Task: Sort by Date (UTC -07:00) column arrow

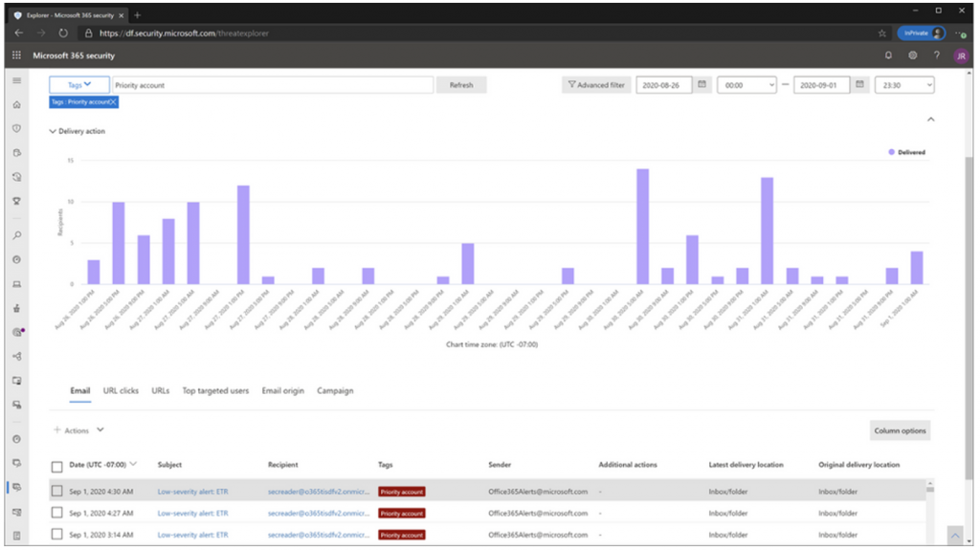Action: coord(133,464)
